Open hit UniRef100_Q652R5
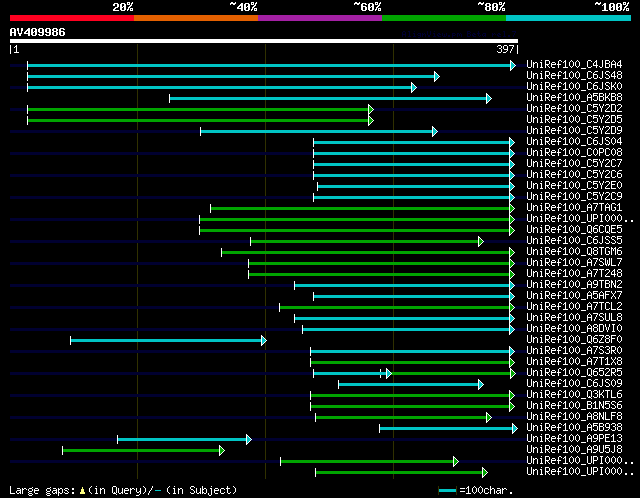Viewport: 640px width, 498px height. click(574, 373)
